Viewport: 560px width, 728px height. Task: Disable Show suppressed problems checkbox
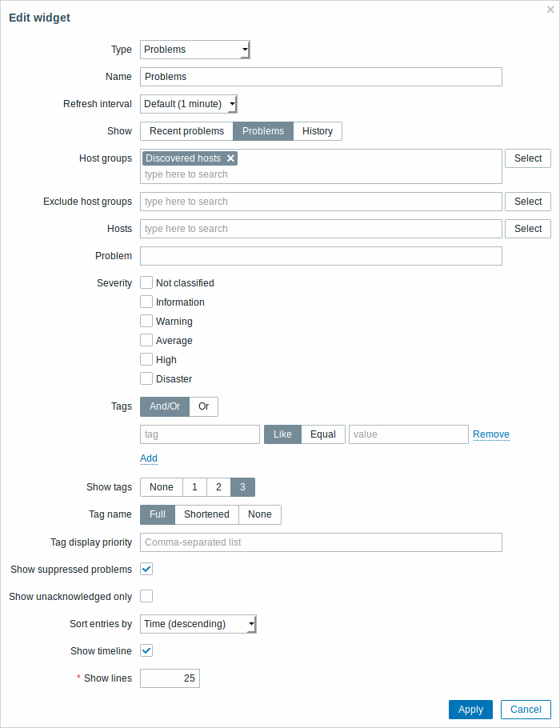point(146,569)
